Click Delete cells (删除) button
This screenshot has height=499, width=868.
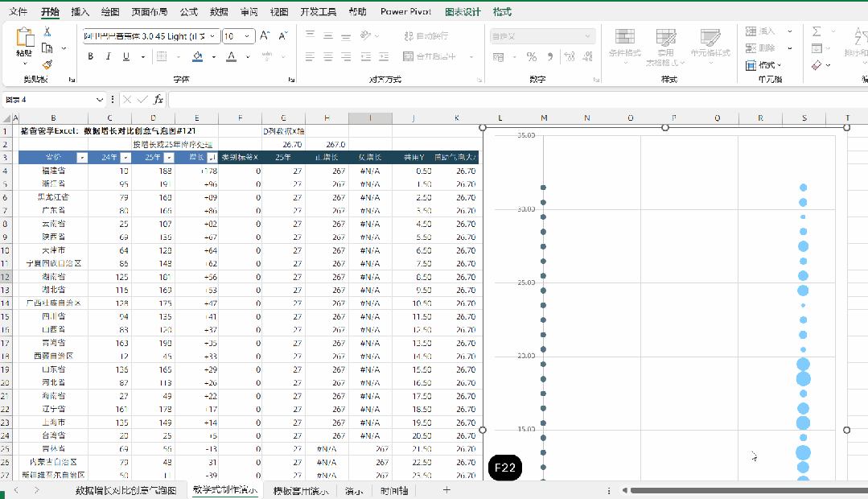tap(761, 48)
